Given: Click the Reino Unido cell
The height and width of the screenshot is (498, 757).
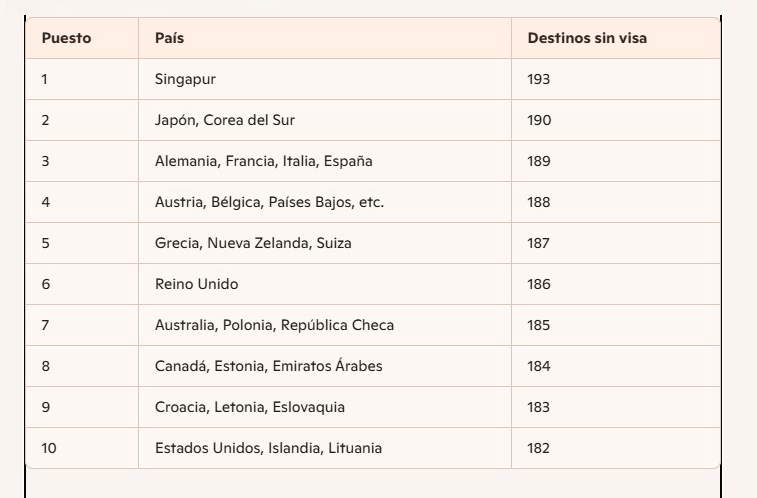Looking at the screenshot, I should [x=325, y=284].
